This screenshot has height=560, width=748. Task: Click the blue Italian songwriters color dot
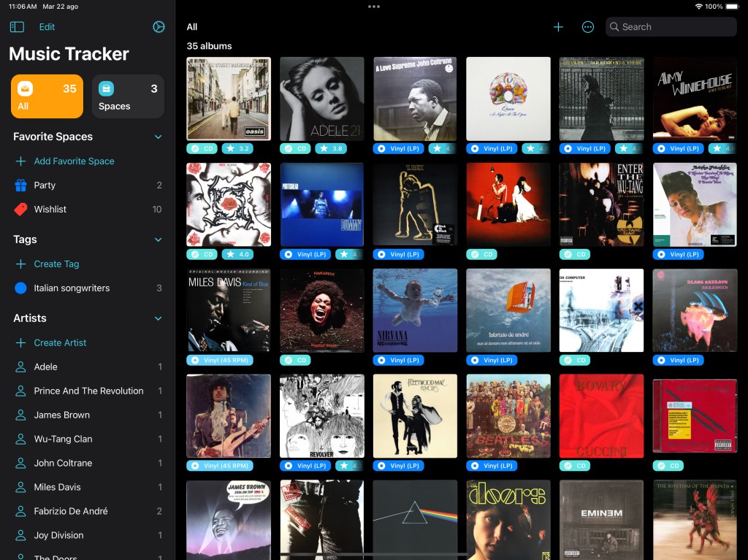[x=20, y=288]
